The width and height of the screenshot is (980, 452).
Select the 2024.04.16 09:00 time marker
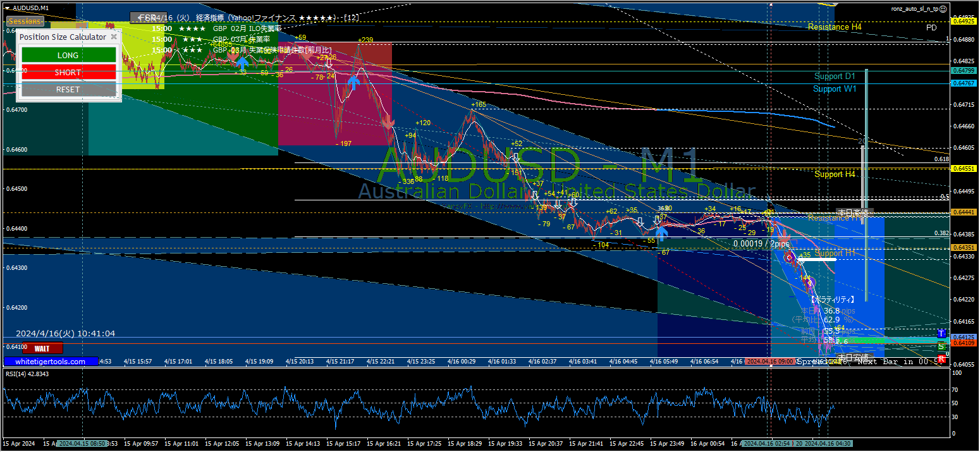(768, 362)
